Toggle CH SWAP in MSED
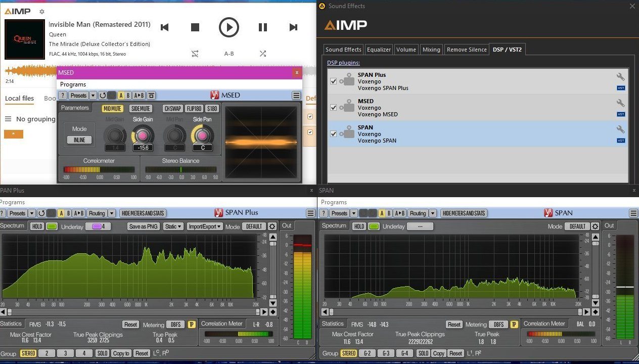Screen dimensions: 639x364 click(173, 109)
